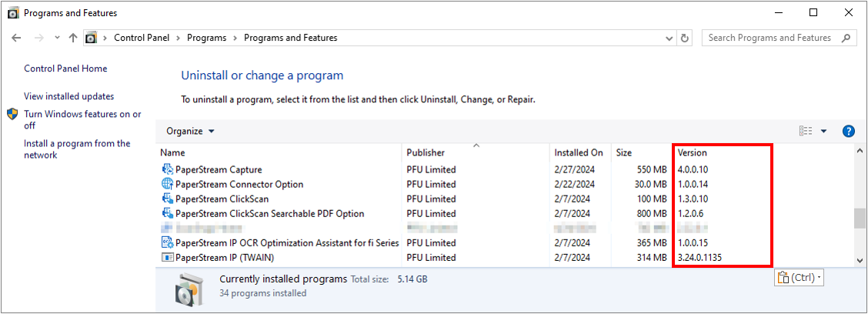Click the 365 MB size cell
Image resolution: width=868 pixels, height=314 pixels.
coord(652,242)
